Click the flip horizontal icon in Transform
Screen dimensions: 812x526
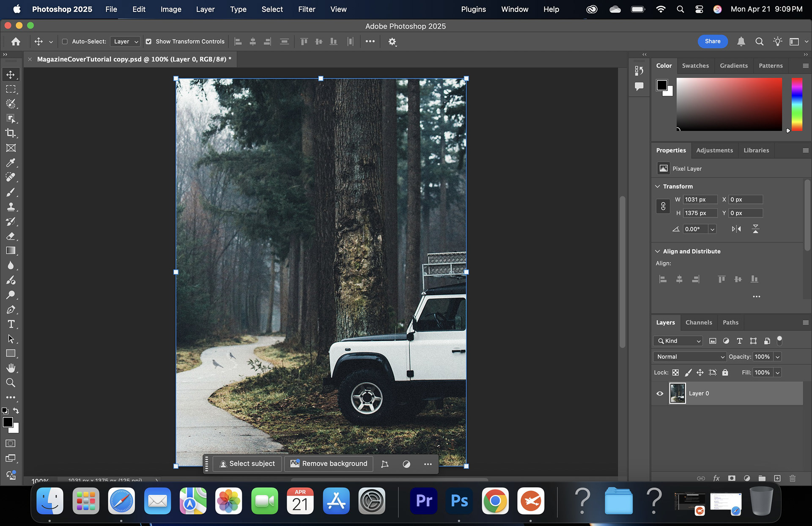point(736,229)
